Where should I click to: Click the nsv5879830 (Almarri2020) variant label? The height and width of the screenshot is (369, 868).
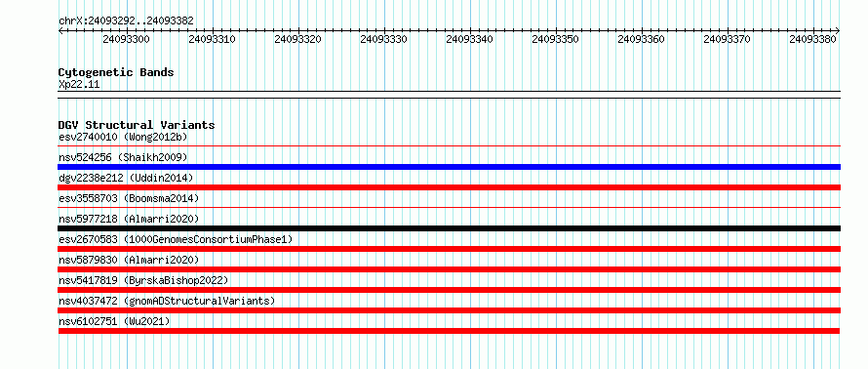coord(129,260)
